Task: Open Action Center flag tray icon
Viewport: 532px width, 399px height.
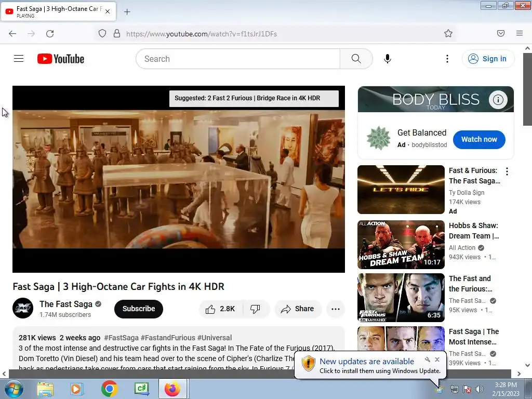Action: (x=467, y=389)
